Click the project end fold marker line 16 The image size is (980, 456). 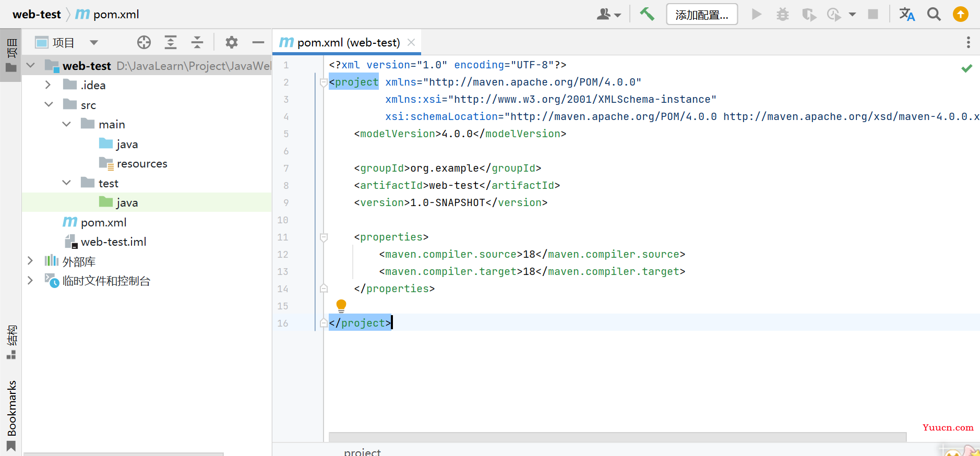point(324,323)
